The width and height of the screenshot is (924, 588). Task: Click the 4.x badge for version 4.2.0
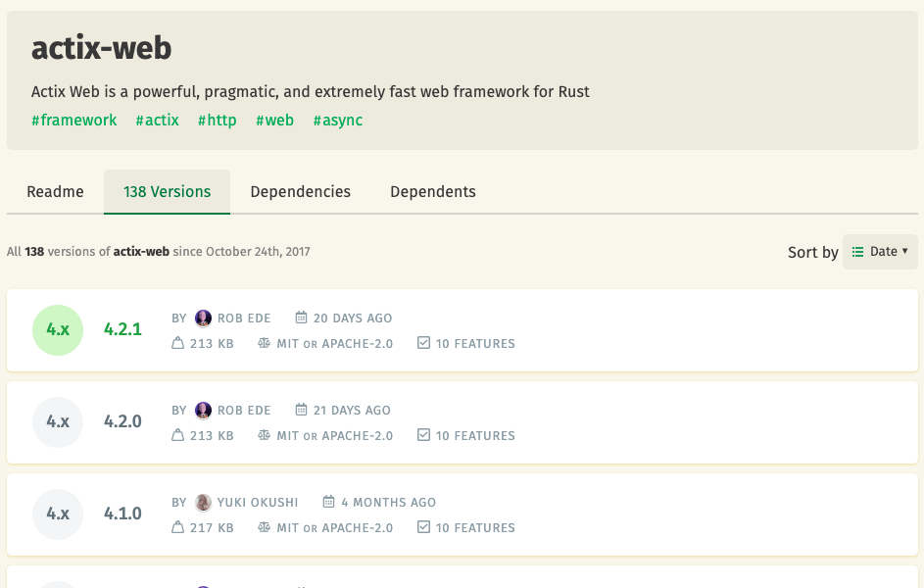(58, 421)
